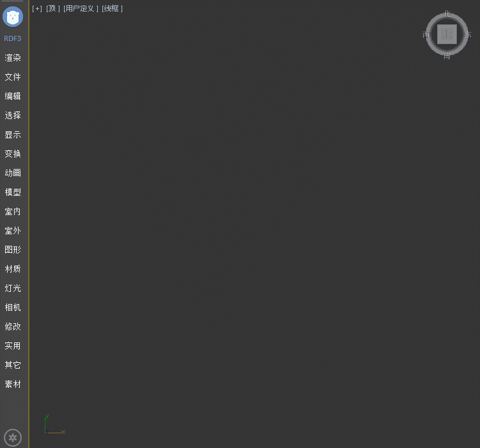Click the 南 (south) compass label on ViewCube
The image size is (480, 448).
pos(447,56)
